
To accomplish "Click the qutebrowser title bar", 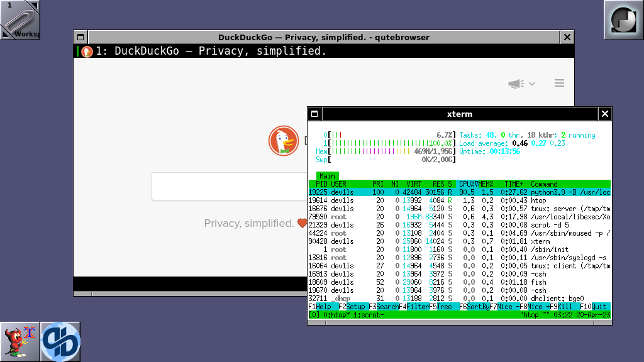I will coord(324,37).
